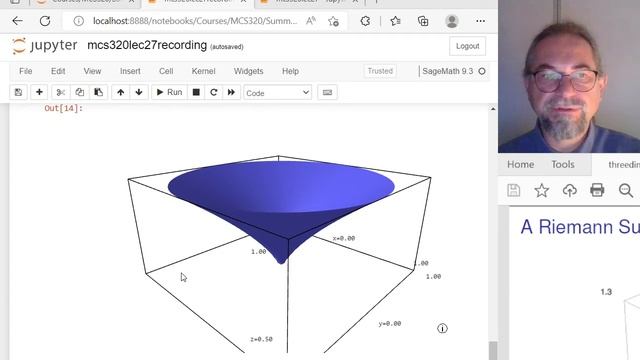The image size is (640, 360).
Task: Click the z=0.50 axis label
Action: [261, 339]
